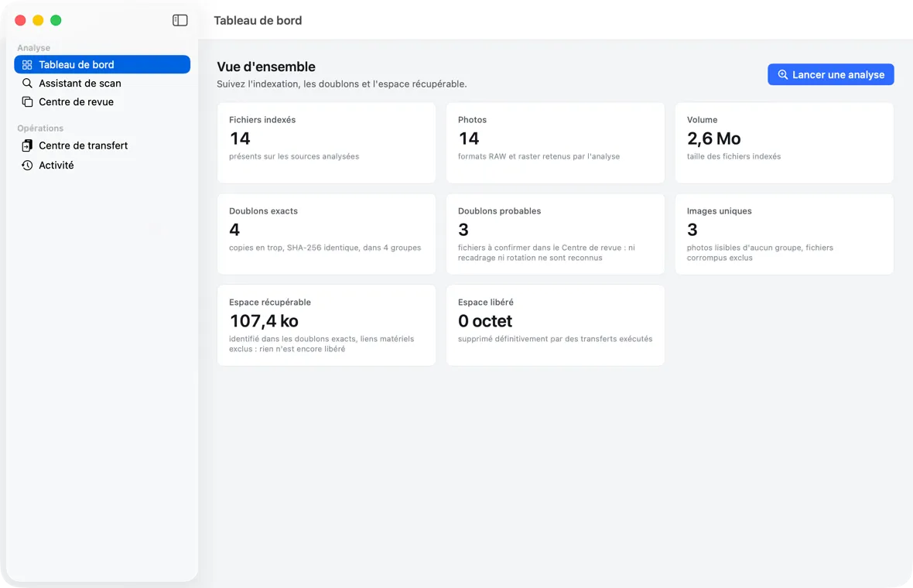Click the Centre de transfert document icon
Viewport: 913px width, 588px height.
(x=27, y=145)
